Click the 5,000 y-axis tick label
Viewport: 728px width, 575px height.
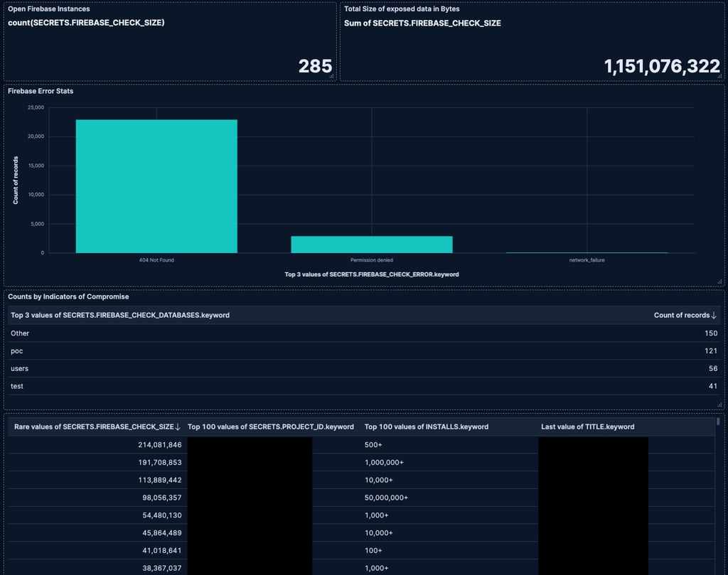coord(37,224)
